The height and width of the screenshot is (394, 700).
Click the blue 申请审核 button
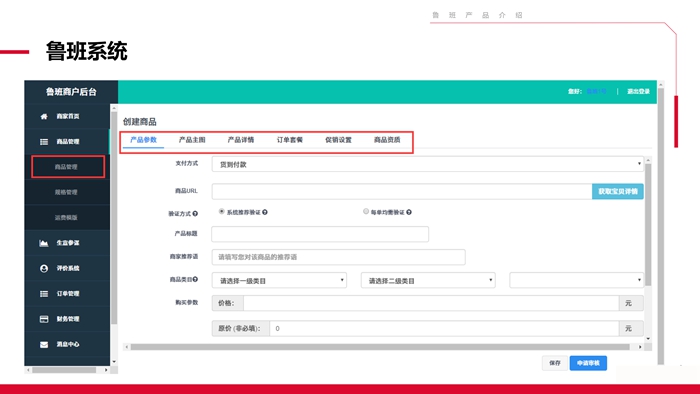pos(588,363)
